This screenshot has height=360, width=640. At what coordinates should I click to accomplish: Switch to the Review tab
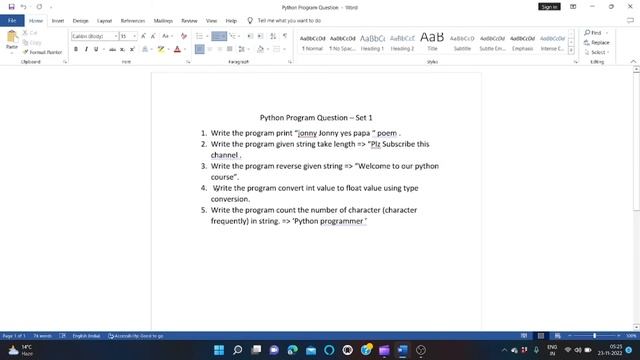pos(189,20)
